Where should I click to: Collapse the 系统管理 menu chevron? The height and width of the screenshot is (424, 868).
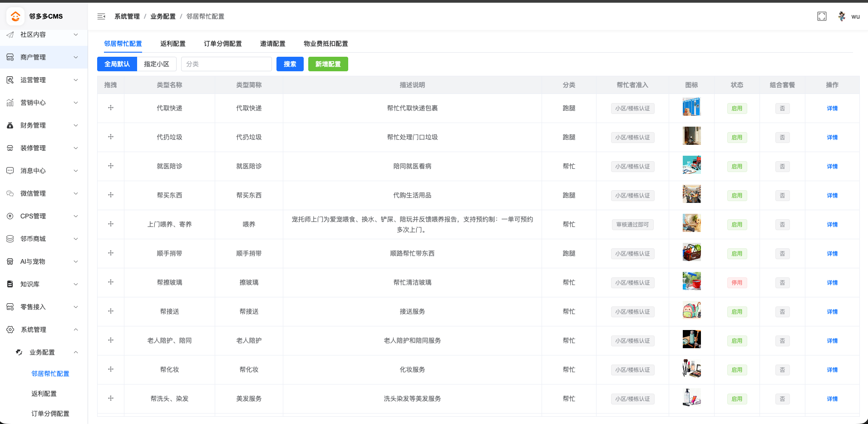pos(76,330)
